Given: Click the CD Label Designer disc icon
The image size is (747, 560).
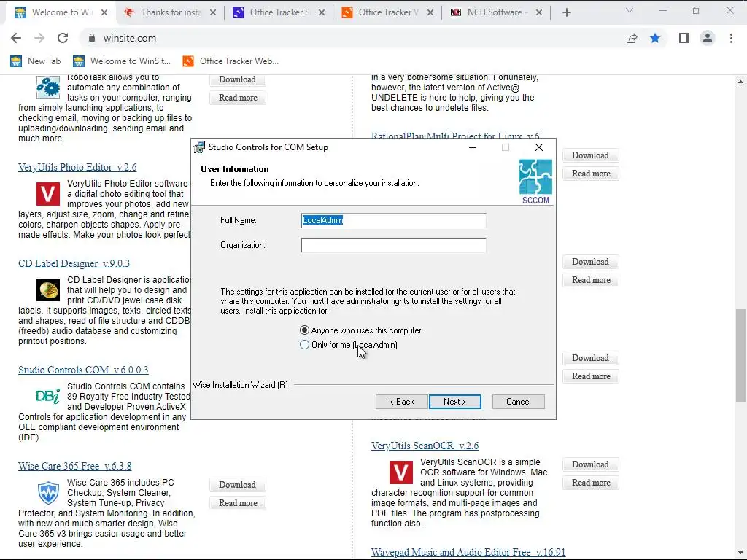Looking at the screenshot, I should 48,290.
